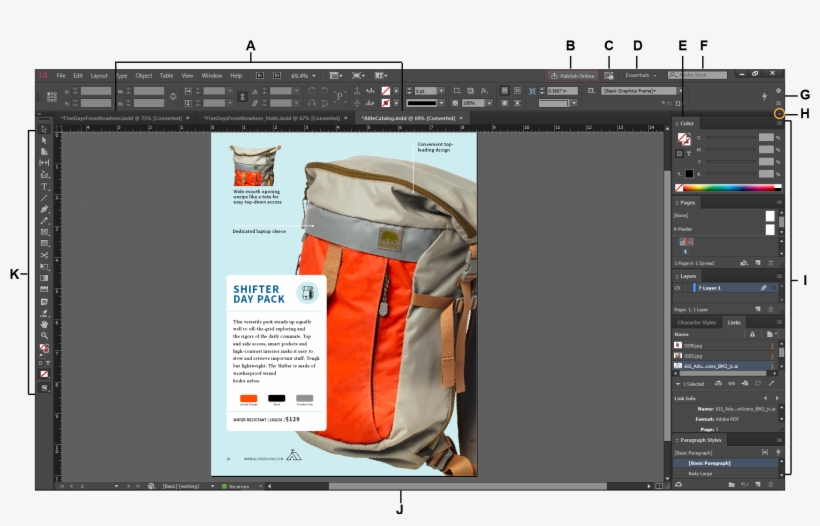This screenshot has height=526, width=820.
Task: Open the Basic working preflight profile dropdown
Action: click(x=212, y=486)
